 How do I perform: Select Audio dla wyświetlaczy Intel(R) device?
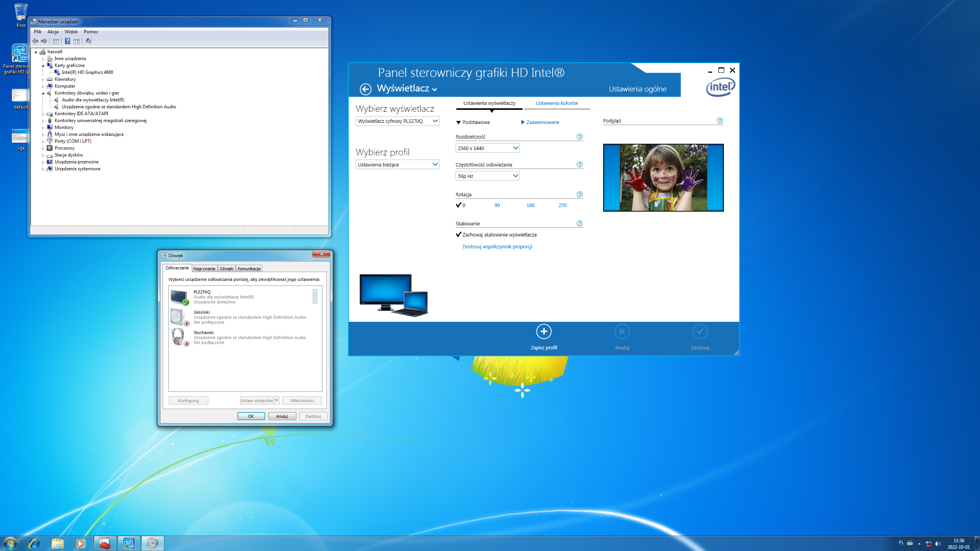pos(93,100)
